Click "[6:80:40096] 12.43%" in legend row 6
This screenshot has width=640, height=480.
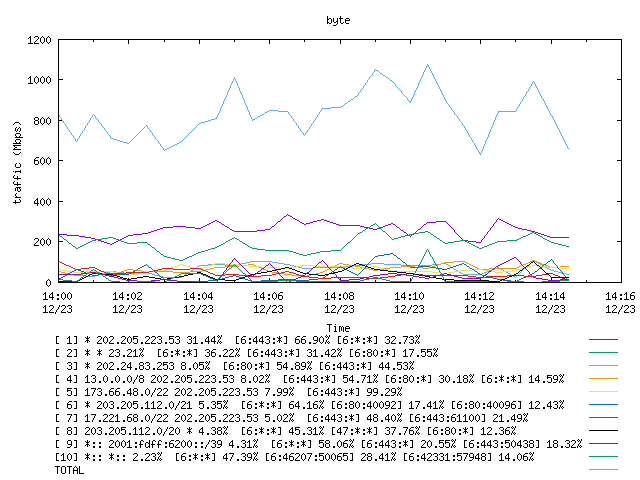pyautogui.click(x=507, y=405)
